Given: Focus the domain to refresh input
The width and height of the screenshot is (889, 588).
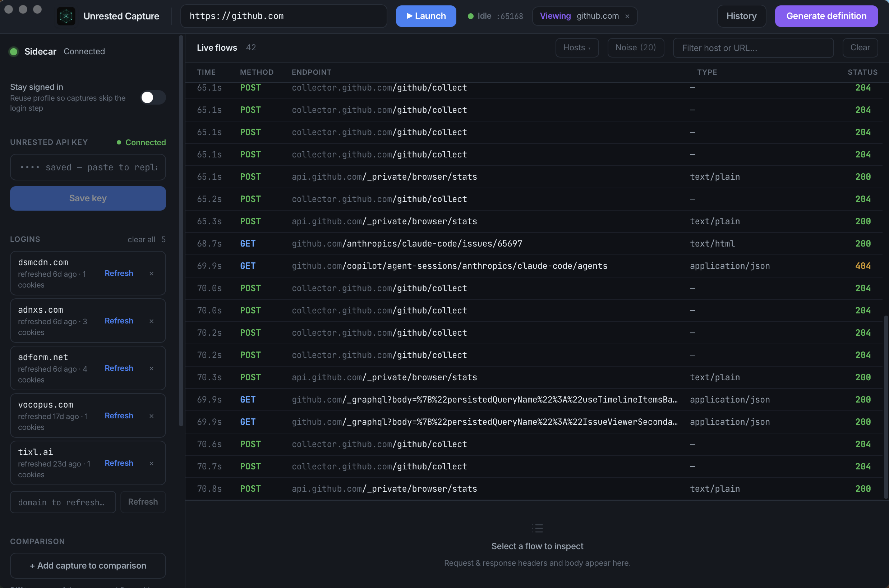Looking at the screenshot, I should coord(63,502).
